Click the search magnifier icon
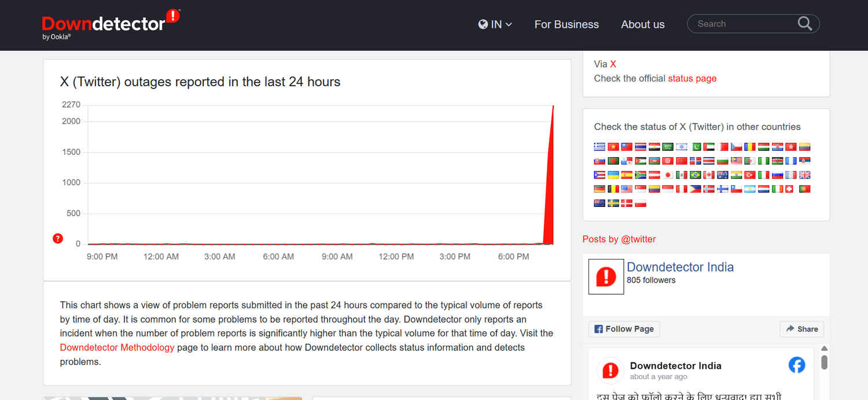Image resolution: width=868 pixels, height=400 pixels. [804, 24]
